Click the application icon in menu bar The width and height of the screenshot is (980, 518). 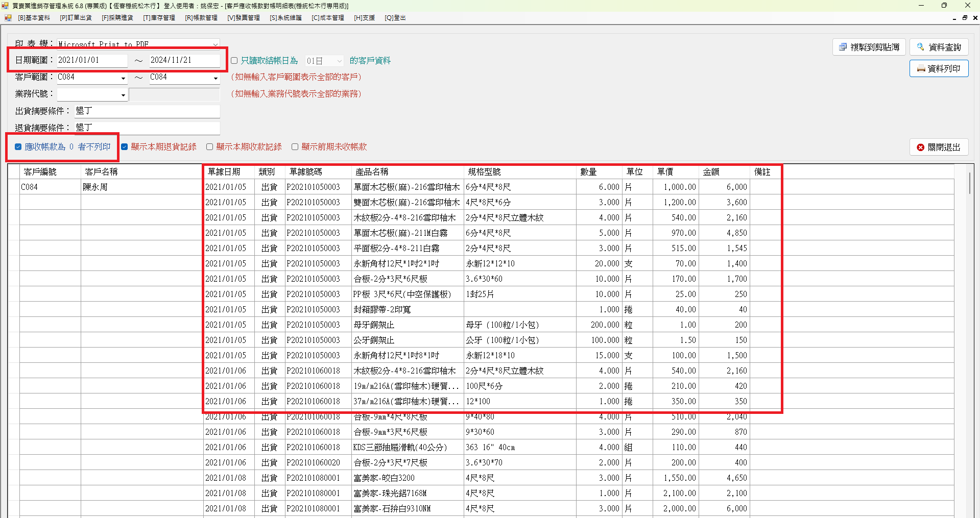tap(8, 18)
